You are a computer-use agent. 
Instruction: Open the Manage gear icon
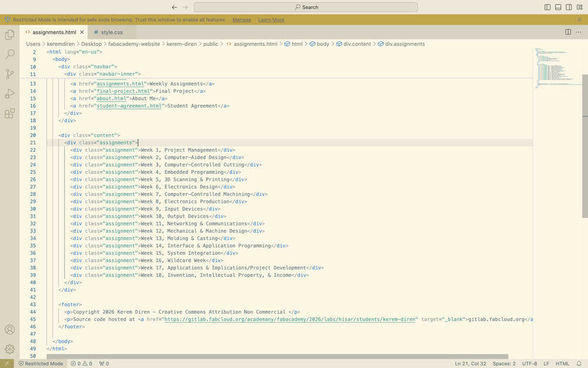(10, 349)
